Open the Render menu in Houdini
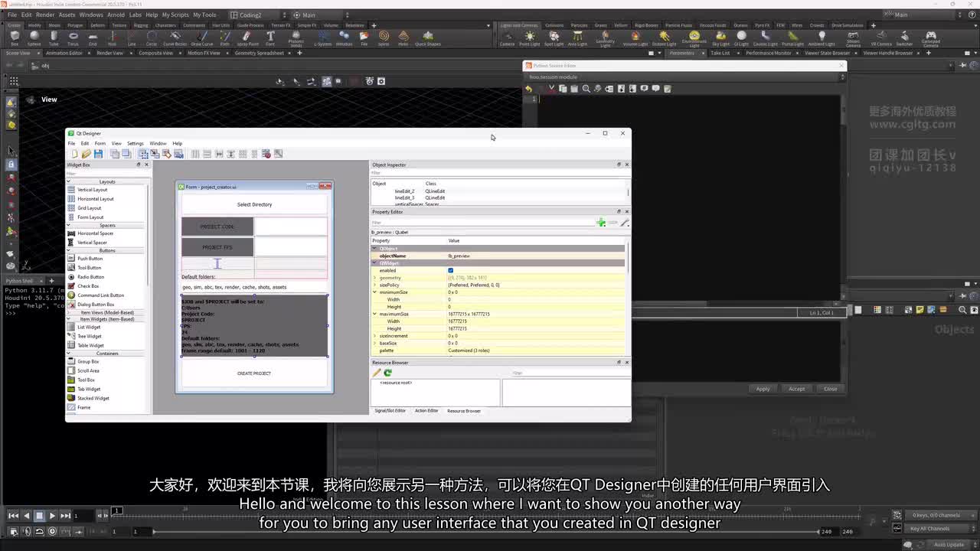The image size is (980, 551). [x=45, y=15]
